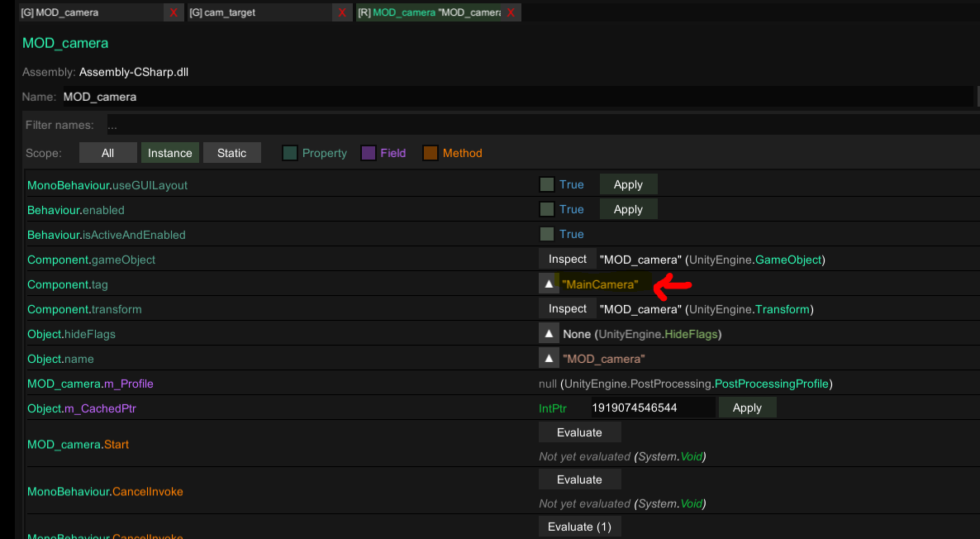980x539 pixels.
Task: Expand the Component.tag MainCamera value
Action: 549,284
